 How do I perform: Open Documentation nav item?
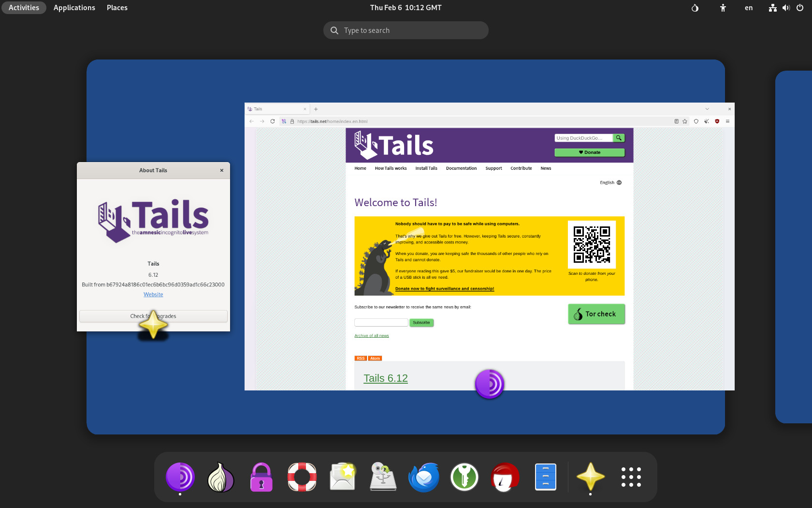point(462,168)
